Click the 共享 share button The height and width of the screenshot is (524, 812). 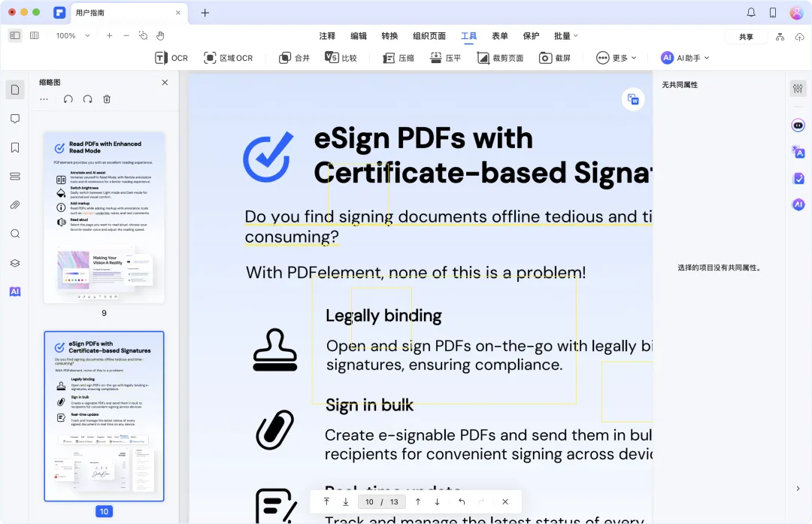coord(746,37)
